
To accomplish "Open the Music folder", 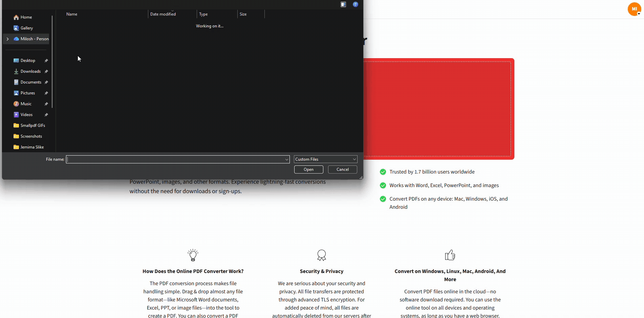I will pyautogui.click(x=26, y=104).
